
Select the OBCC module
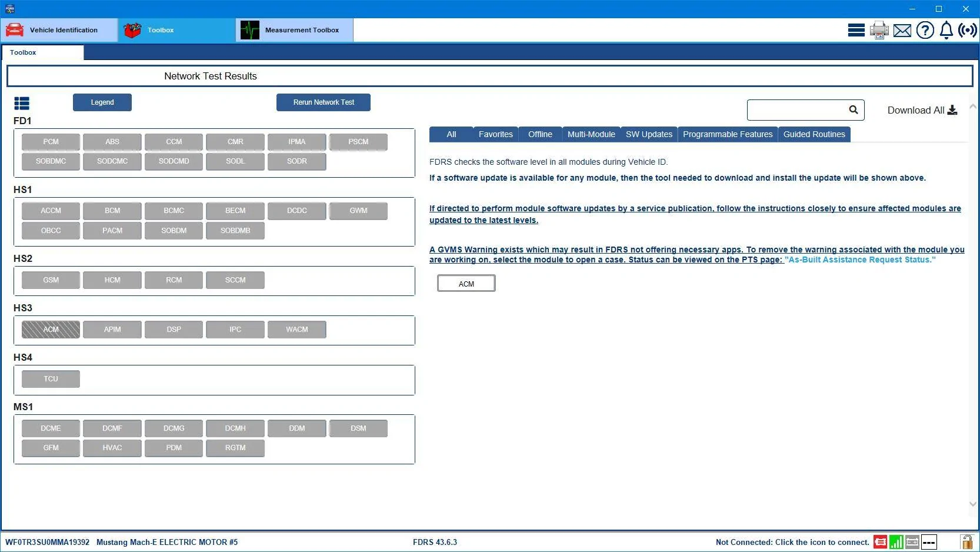pyautogui.click(x=51, y=231)
